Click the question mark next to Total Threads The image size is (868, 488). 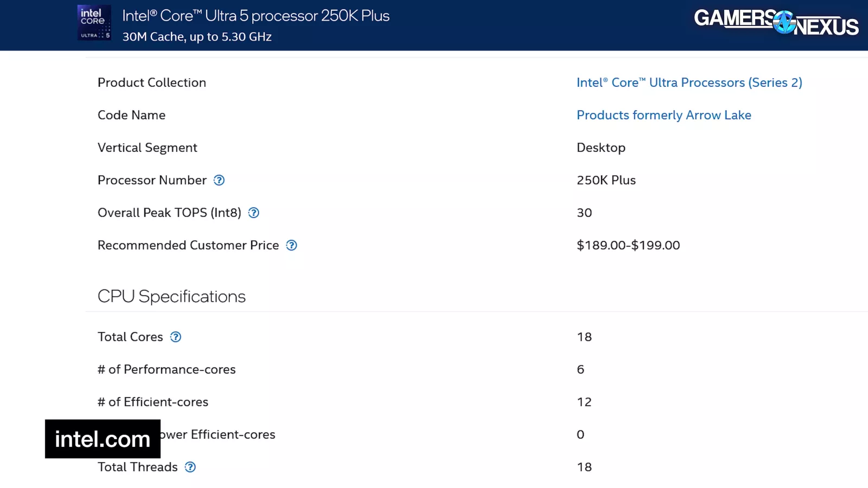click(x=190, y=467)
